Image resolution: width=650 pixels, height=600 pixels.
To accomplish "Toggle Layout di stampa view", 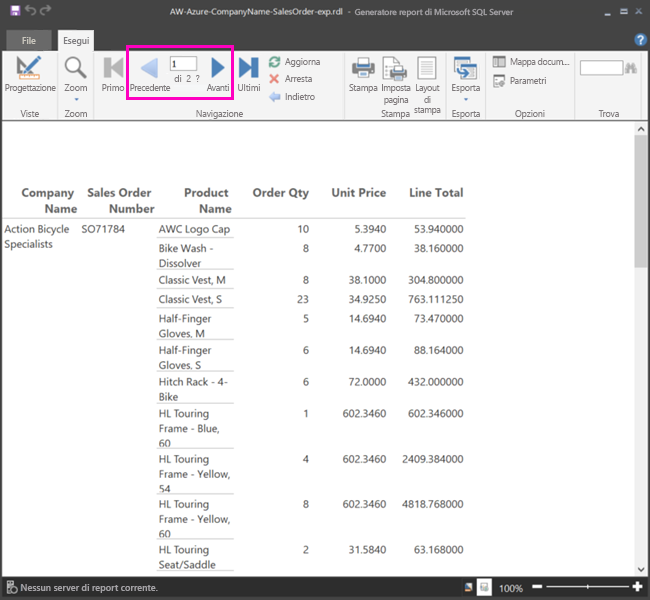I will [x=427, y=85].
